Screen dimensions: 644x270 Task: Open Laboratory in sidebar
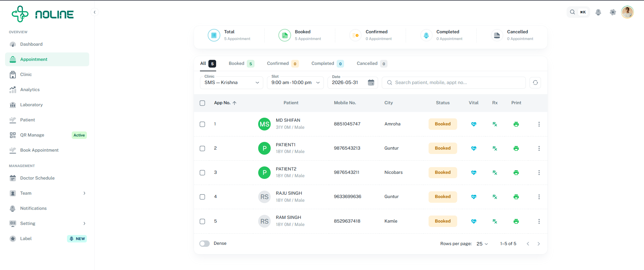pos(47,105)
